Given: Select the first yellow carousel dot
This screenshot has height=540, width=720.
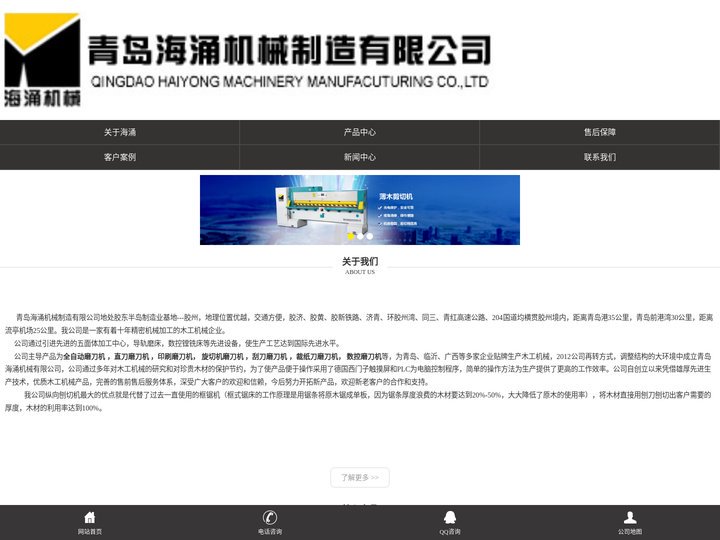Looking at the screenshot, I should (350, 236).
